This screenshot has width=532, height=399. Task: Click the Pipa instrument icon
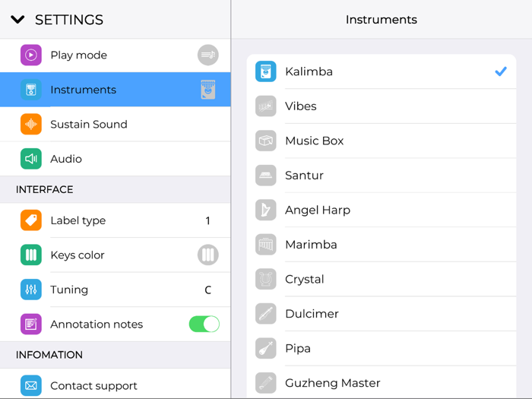[266, 348]
